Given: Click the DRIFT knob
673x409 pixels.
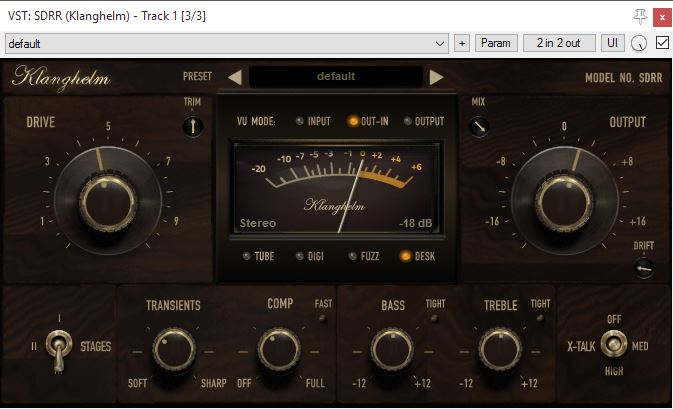Looking at the screenshot, I should (x=644, y=269).
